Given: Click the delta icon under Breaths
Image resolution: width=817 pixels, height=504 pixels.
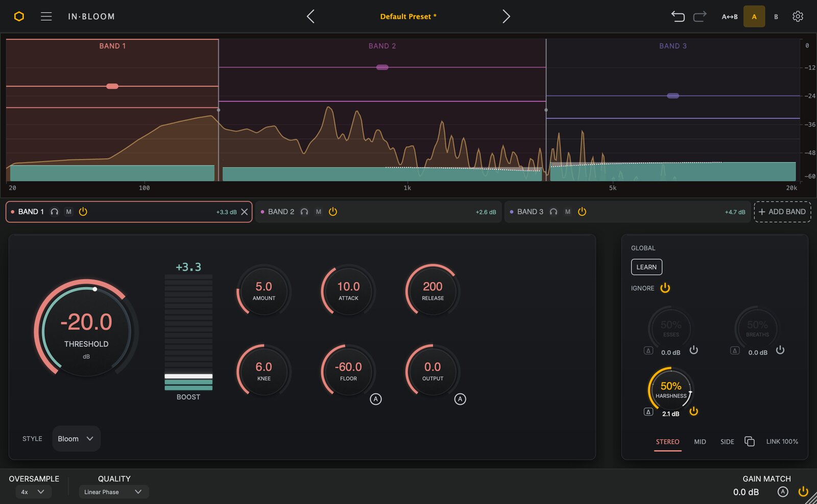Looking at the screenshot, I should (x=735, y=350).
